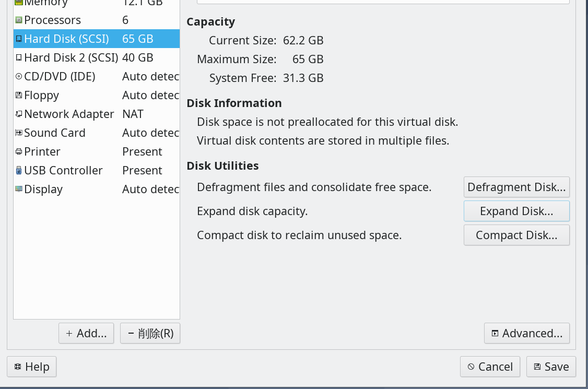Click Compact Disk to reclaim space
Screen dimensions: 588x389
[x=516, y=235]
